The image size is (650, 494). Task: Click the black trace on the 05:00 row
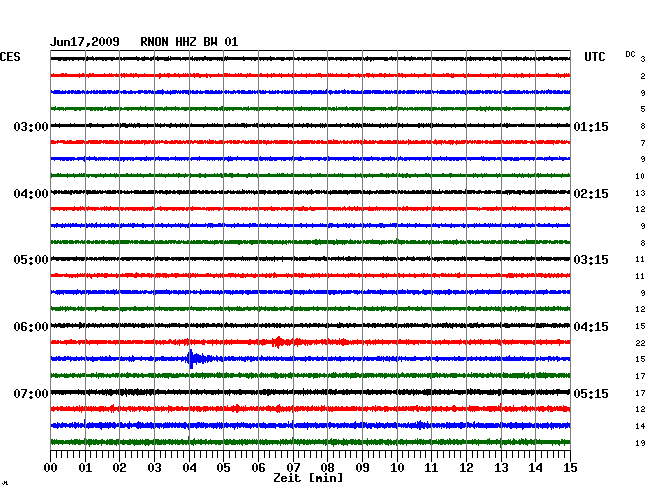[x=310, y=259]
